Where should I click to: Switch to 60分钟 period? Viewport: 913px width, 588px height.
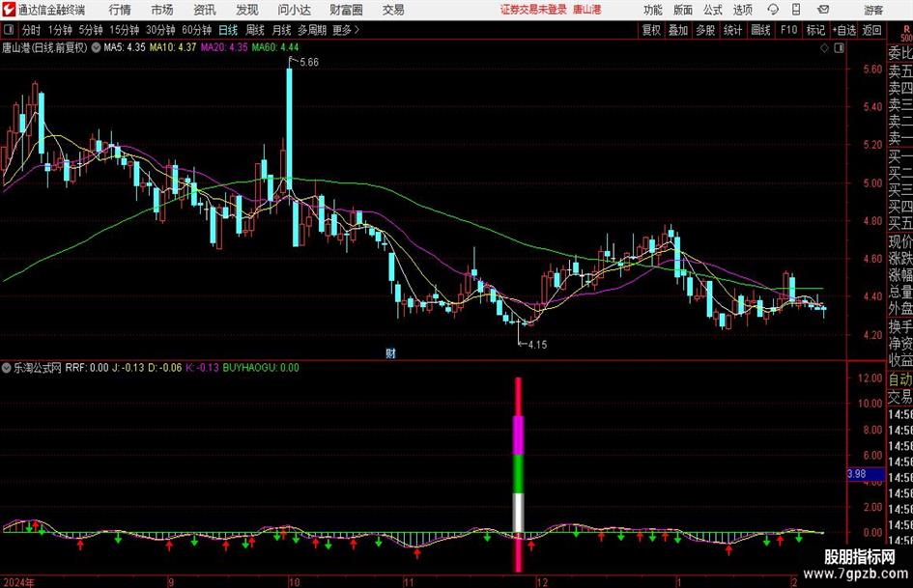pos(196,30)
